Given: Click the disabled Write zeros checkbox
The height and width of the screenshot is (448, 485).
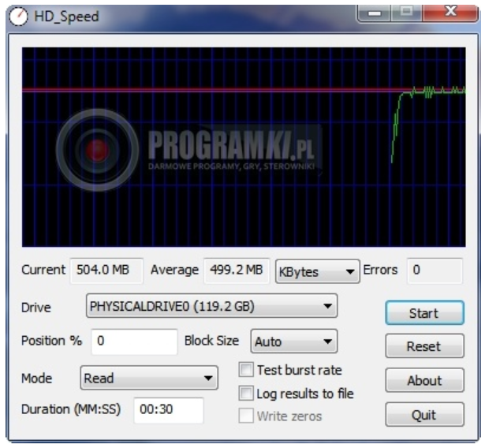Looking at the screenshot, I should click(246, 416).
